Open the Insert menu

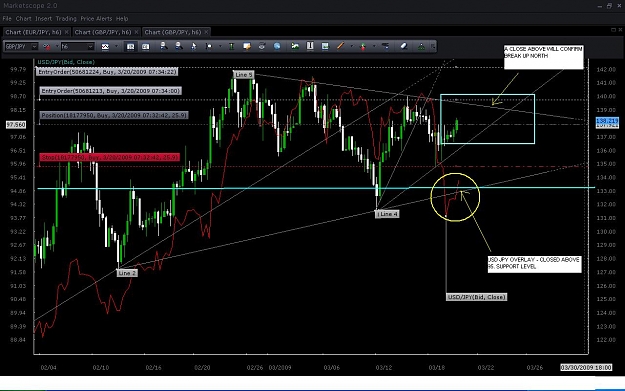pyautogui.click(x=43, y=19)
